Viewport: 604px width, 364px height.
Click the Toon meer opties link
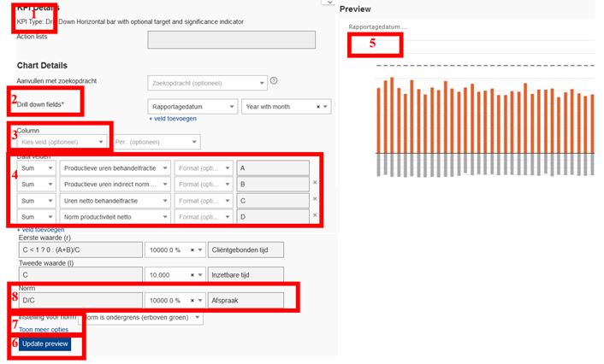click(x=44, y=329)
